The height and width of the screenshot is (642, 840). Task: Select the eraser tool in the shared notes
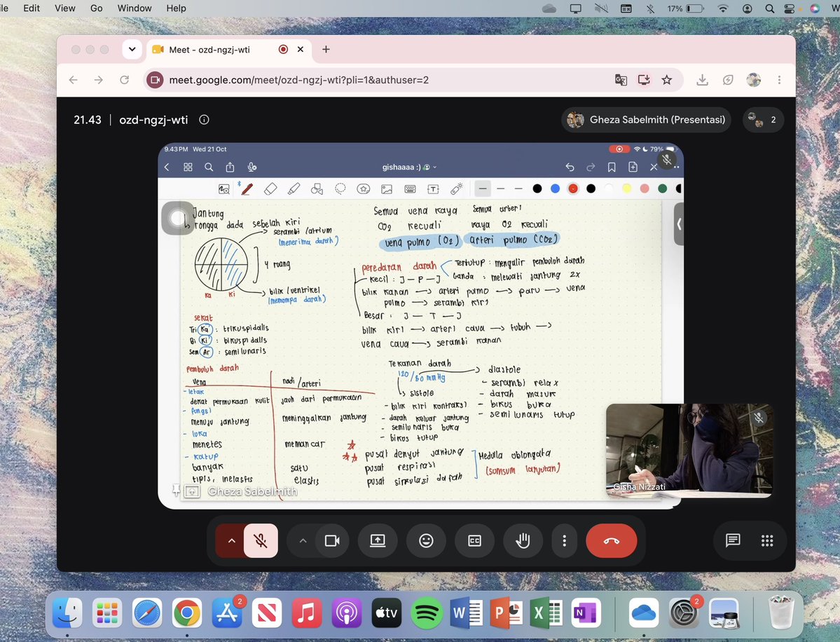pos(270,189)
